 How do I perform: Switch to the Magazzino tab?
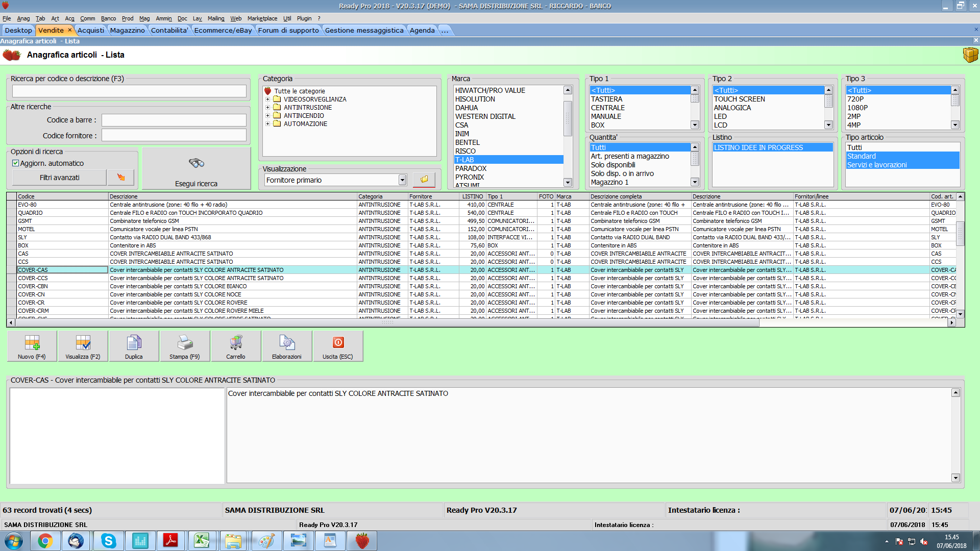pyautogui.click(x=128, y=30)
